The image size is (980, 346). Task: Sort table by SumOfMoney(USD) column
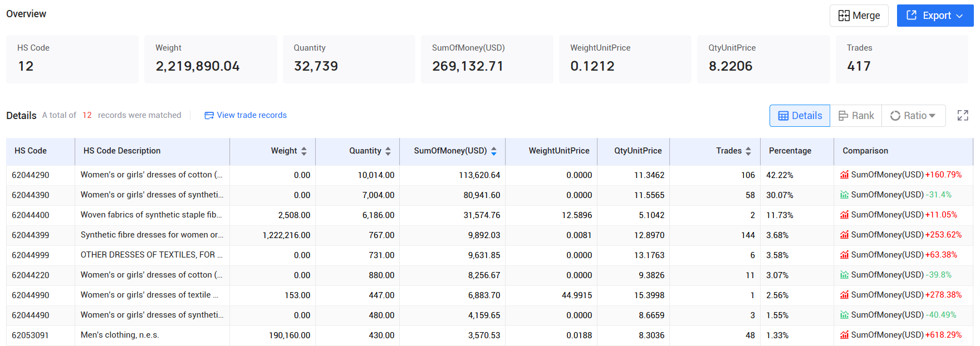(x=494, y=151)
